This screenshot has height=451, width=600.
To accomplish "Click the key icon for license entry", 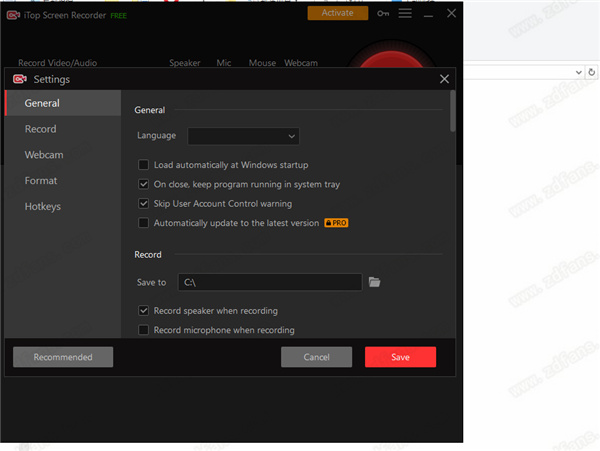I will point(383,14).
